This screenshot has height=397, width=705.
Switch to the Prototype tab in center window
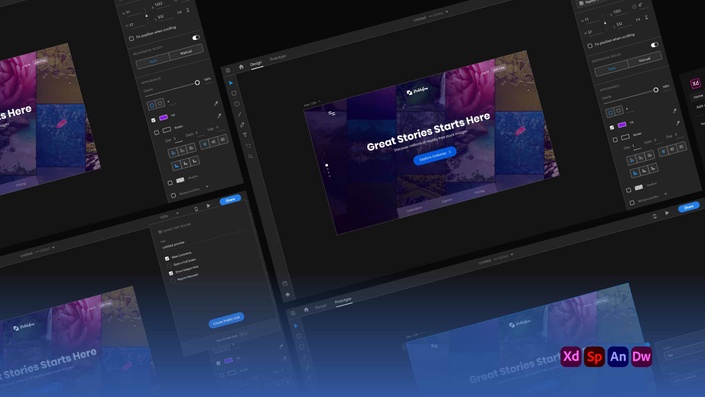[278, 58]
